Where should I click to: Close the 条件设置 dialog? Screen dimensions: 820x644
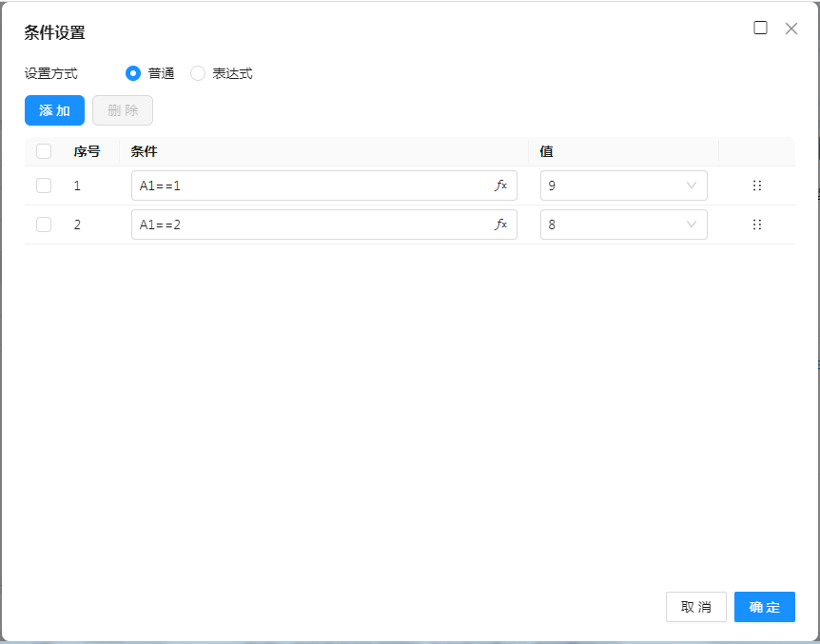(x=791, y=29)
